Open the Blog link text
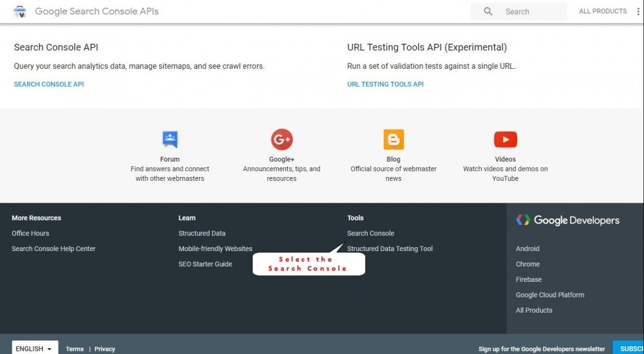 pyautogui.click(x=393, y=160)
